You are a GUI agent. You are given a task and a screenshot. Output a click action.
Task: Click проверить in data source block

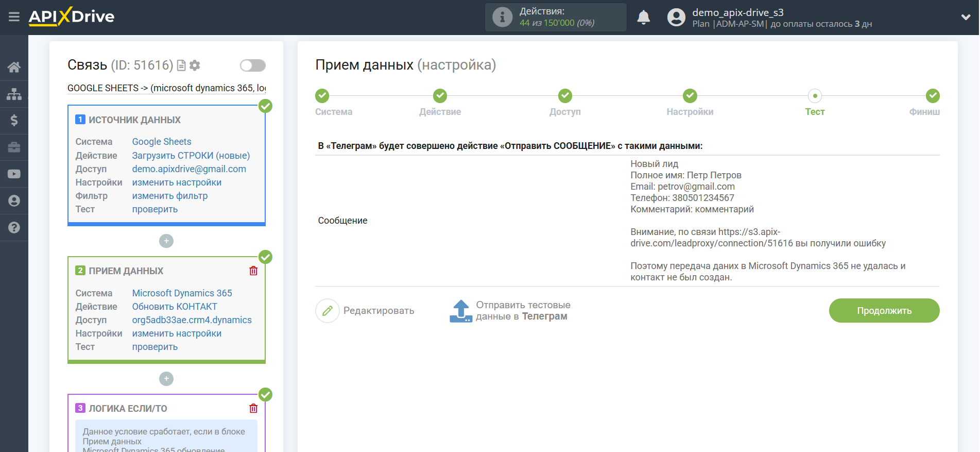[154, 209]
